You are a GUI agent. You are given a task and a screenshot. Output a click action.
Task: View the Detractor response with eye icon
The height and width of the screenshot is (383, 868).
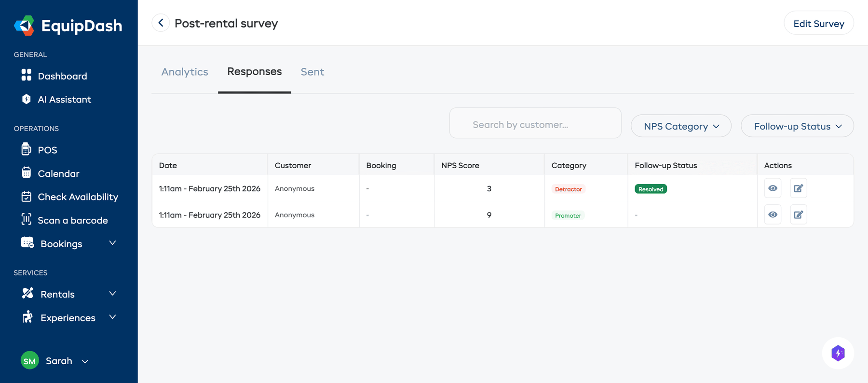(x=773, y=188)
